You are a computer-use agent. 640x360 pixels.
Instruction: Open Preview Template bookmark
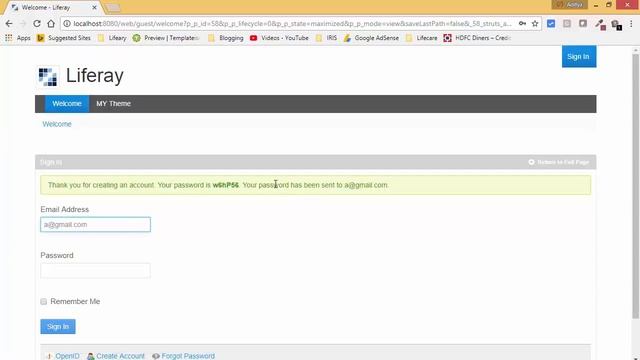[167, 38]
